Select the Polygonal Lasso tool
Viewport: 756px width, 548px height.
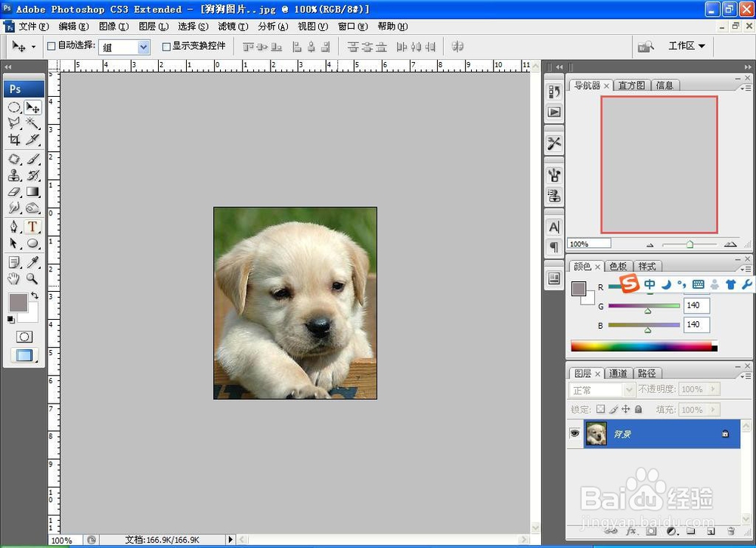[x=14, y=123]
